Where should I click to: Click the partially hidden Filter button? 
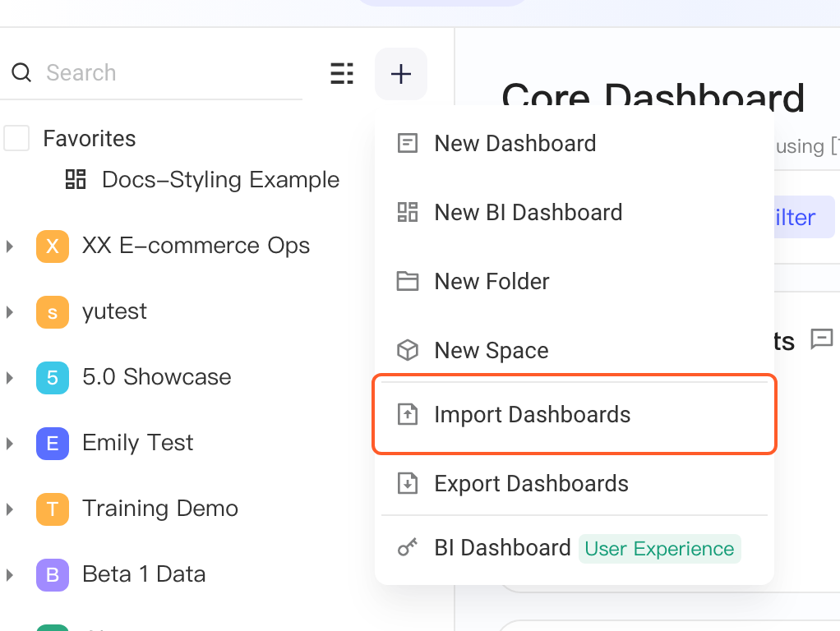pyautogui.click(x=804, y=217)
